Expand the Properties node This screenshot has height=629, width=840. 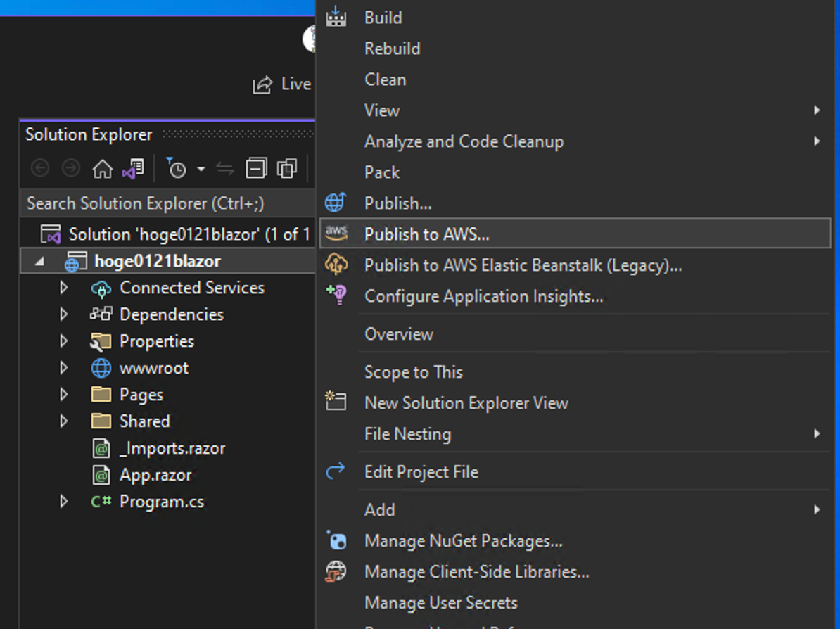64,341
